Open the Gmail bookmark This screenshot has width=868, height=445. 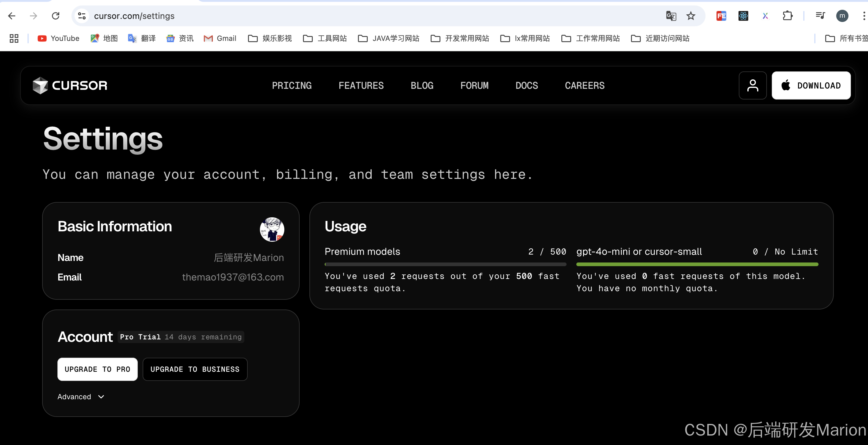point(220,38)
